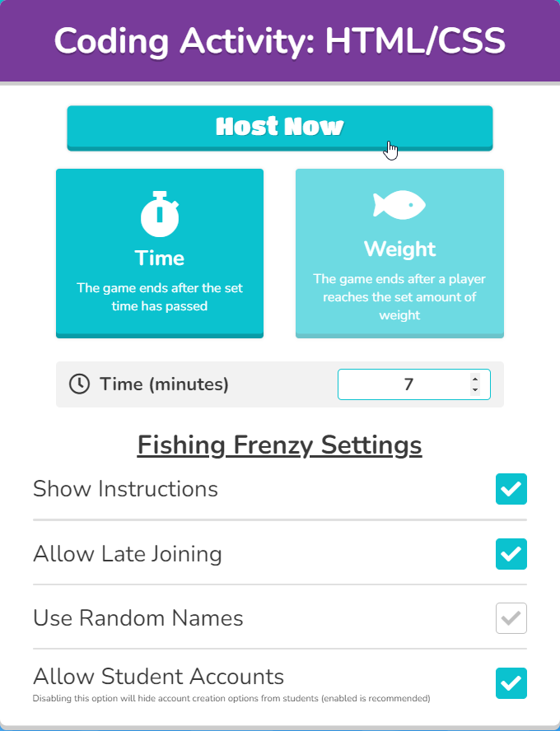Click the "Coding Activity: HTML/CSS" title

[279, 41]
